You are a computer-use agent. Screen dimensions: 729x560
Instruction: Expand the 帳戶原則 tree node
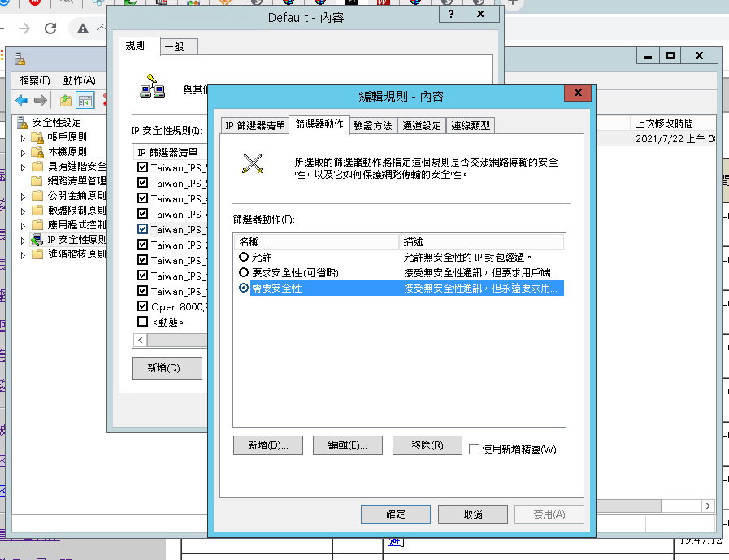pos(23,137)
